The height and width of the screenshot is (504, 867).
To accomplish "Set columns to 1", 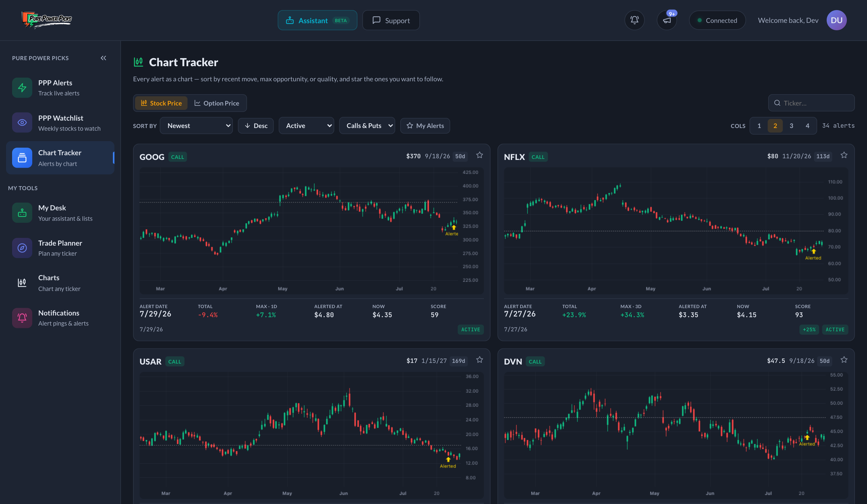I will point(759,126).
